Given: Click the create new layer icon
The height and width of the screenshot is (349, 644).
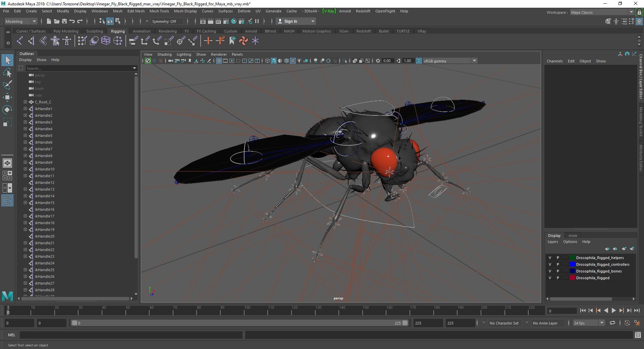Looking at the screenshot, I should point(624,249).
